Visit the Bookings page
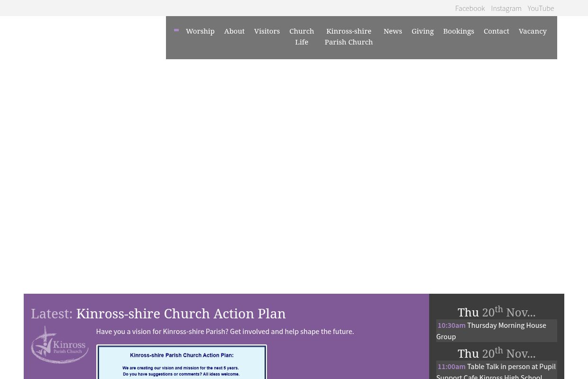This screenshot has width=588, height=379. [459, 31]
